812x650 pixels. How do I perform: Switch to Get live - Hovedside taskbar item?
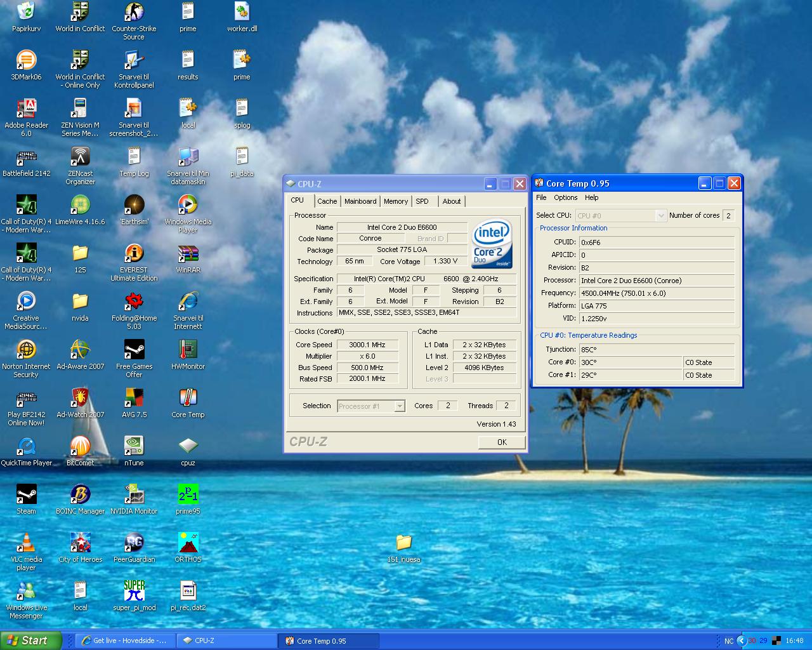coord(125,640)
